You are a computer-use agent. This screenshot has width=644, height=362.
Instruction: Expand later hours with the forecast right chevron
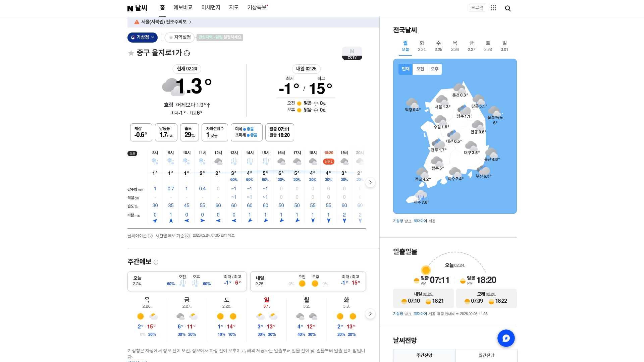[x=370, y=182]
